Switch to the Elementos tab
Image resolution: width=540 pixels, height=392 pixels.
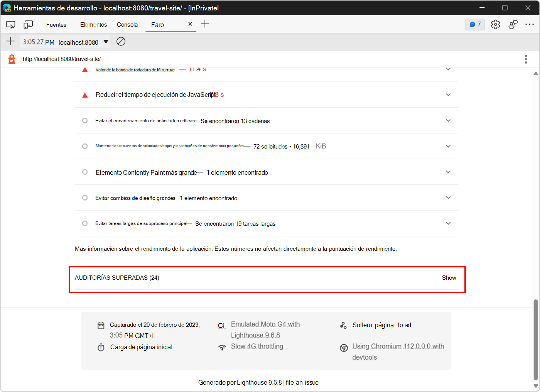(93, 25)
